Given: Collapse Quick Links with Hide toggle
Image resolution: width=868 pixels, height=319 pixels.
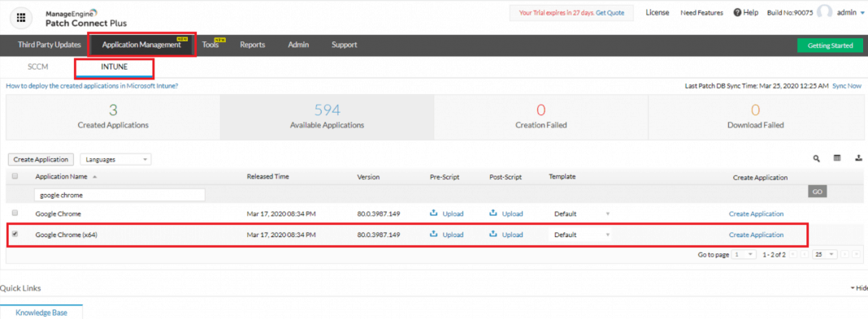Looking at the screenshot, I should click(x=860, y=288).
